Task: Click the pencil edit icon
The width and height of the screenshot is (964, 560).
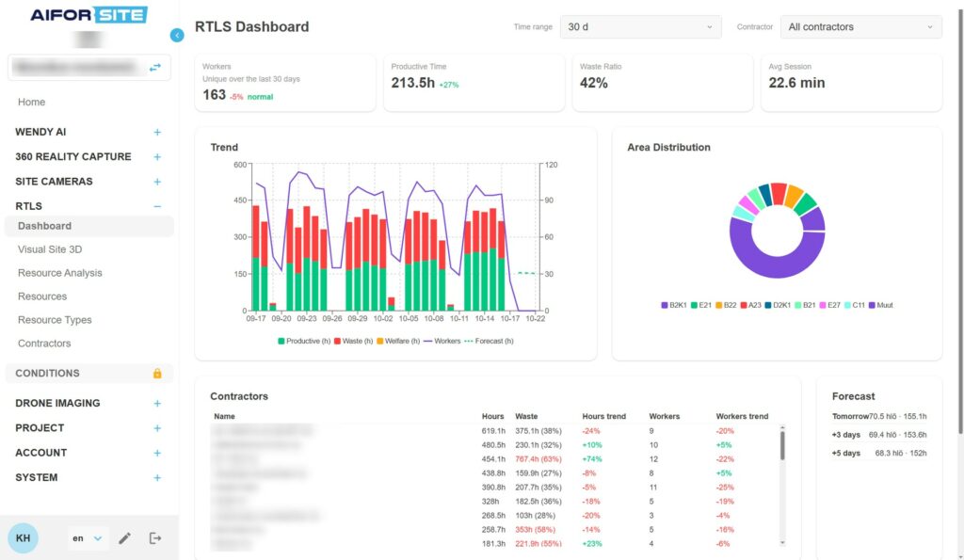Action: (125, 538)
